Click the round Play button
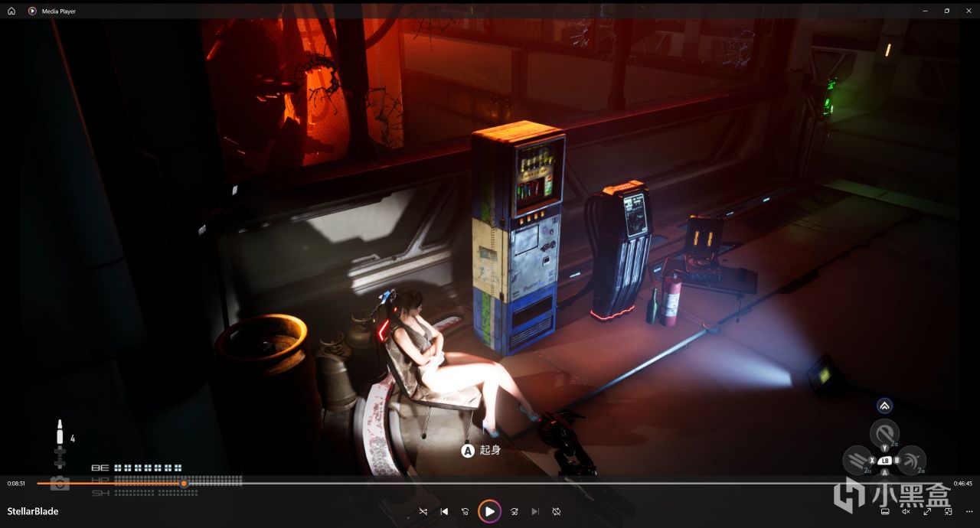980x528 pixels. coord(489,511)
